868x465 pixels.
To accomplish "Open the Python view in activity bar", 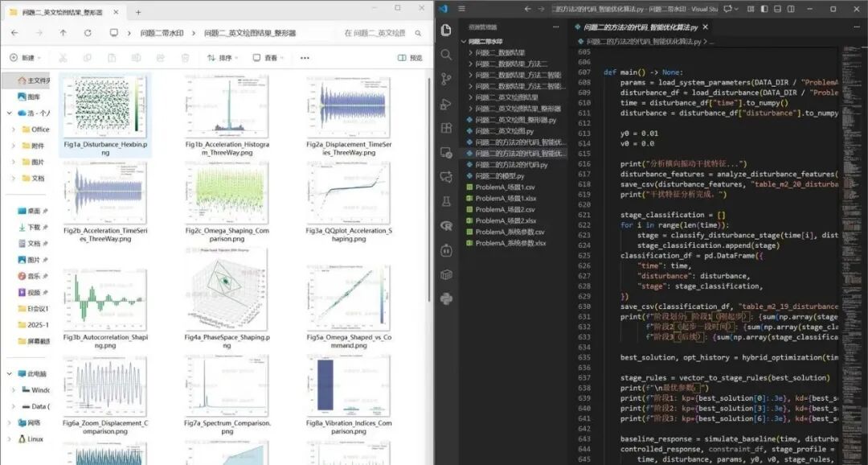I will [446, 299].
